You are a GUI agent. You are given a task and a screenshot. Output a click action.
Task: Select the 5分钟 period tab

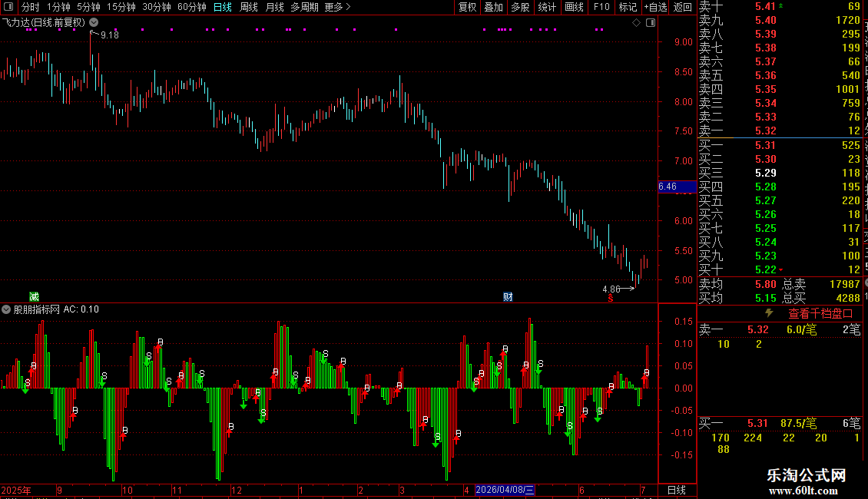(x=88, y=7)
